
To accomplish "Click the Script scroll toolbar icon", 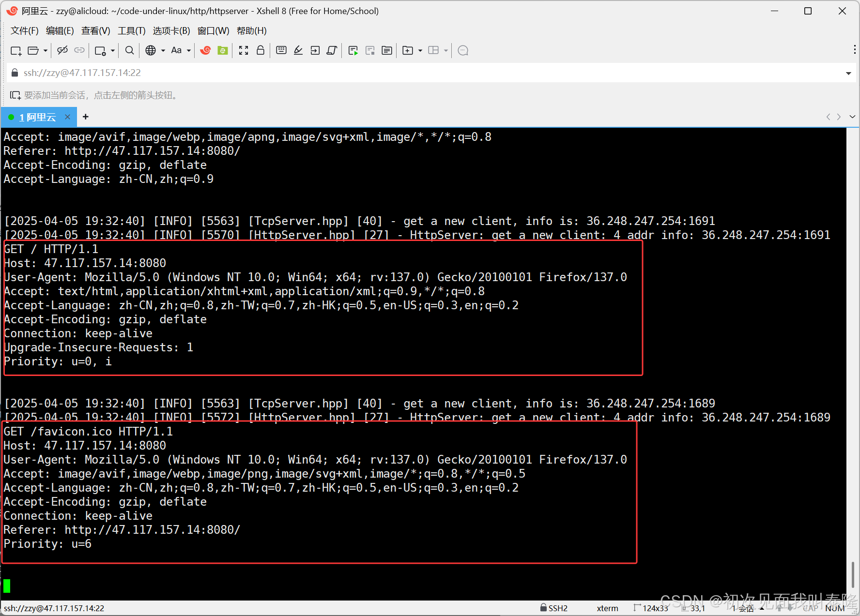I will (332, 50).
